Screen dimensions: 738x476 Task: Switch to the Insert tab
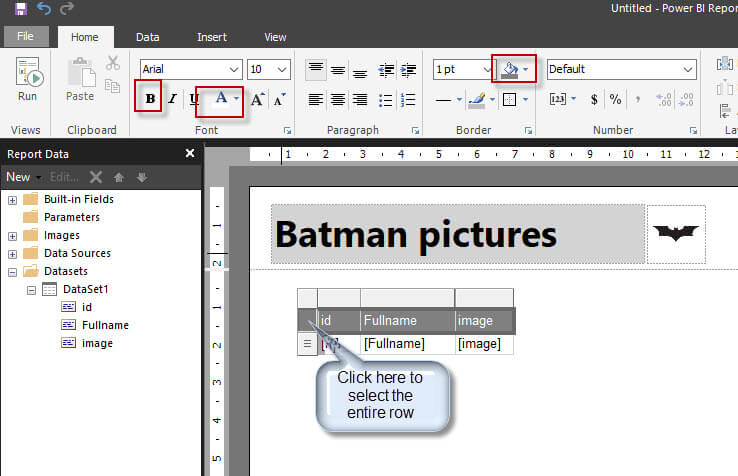[x=212, y=37]
